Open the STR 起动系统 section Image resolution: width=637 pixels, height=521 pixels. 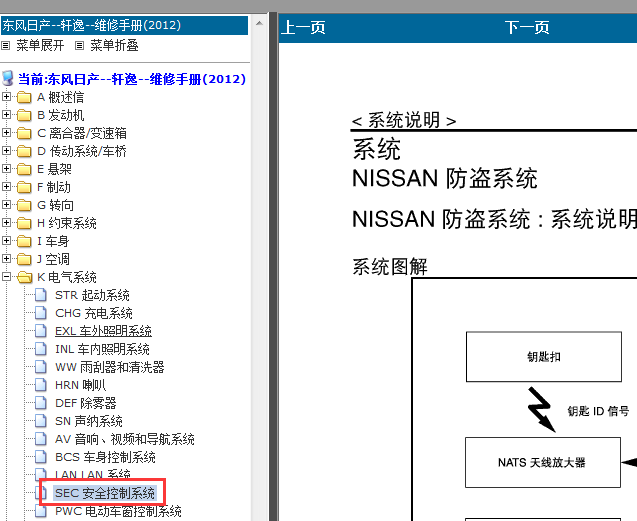click(x=92, y=295)
